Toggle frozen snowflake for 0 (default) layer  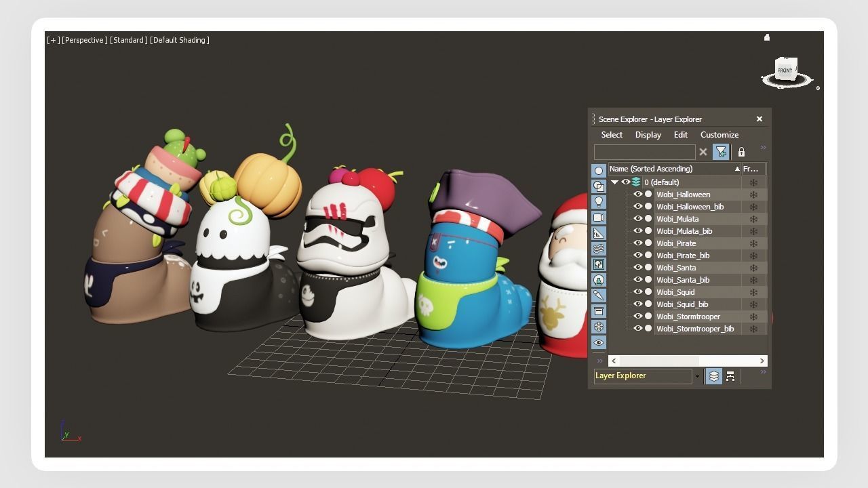(x=753, y=182)
